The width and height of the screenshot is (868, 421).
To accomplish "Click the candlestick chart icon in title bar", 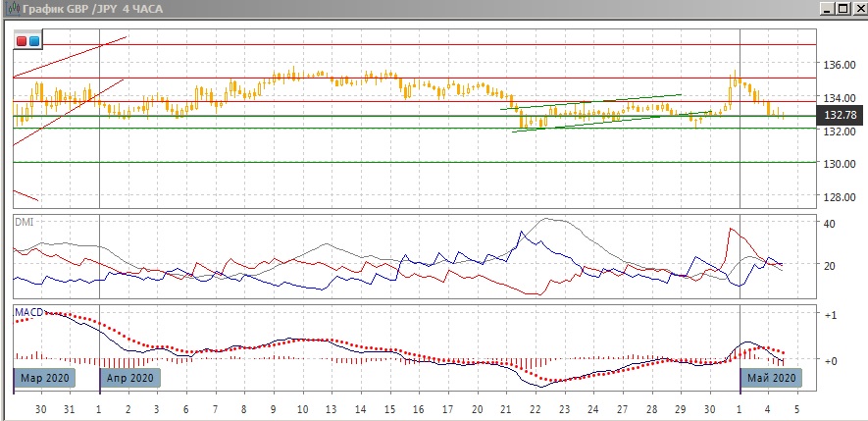I will point(14,9).
